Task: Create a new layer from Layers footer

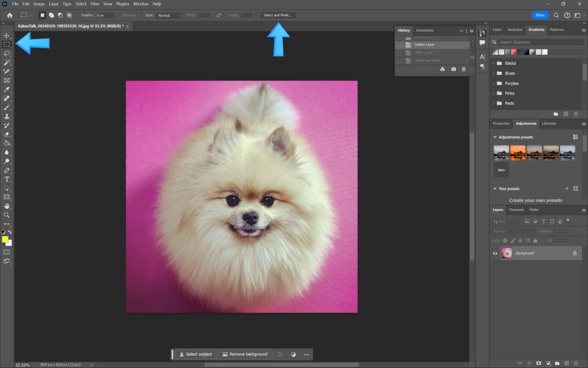Action: [567, 363]
